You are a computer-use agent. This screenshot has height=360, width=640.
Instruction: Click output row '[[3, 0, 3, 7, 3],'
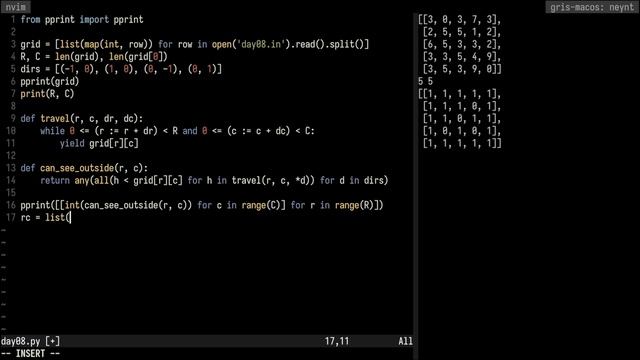[x=460, y=20]
